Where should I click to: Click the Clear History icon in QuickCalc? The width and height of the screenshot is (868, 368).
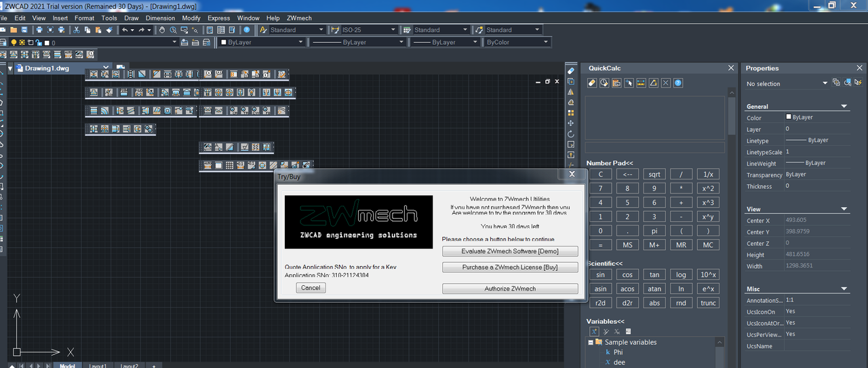pyautogui.click(x=604, y=83)
